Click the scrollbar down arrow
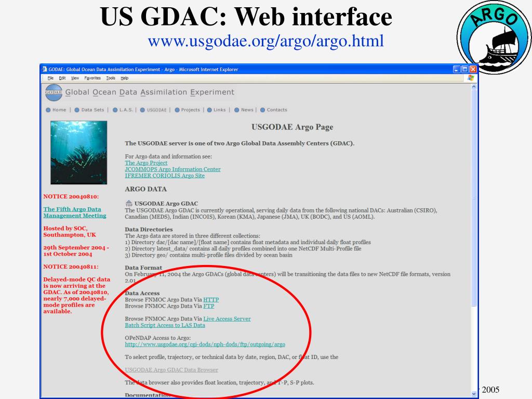This screenshot has height=399, width=532. pyautogui.click(x=474, y=394)
